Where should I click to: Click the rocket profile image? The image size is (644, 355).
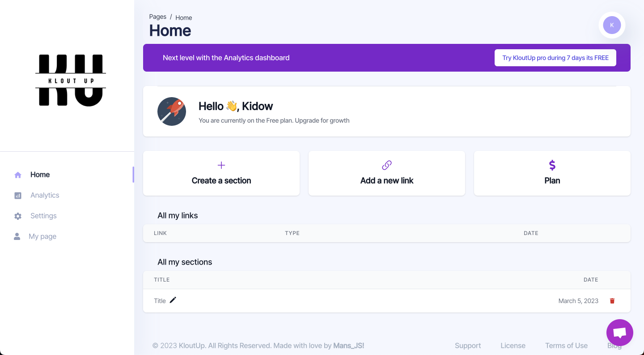pyautogui.click(x=172, y=111)
